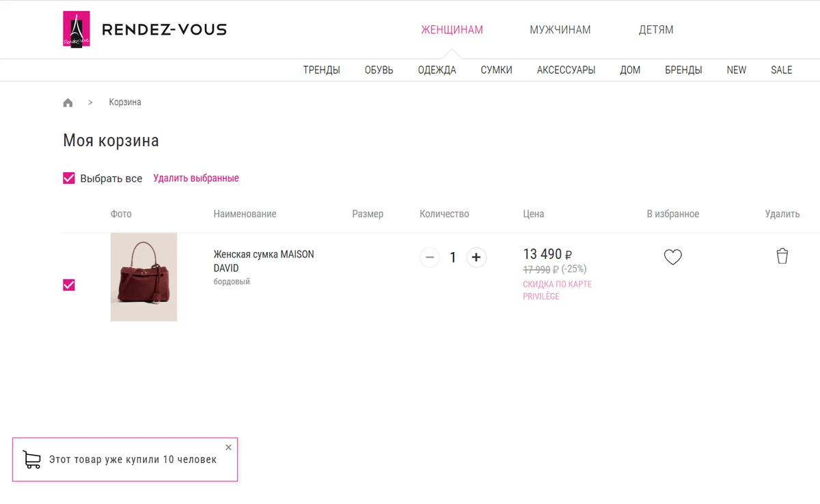This screenshot has height=504, width=820.
Task: Click the "Удалить выбранные" link
Action: click(x=196, y=178)
